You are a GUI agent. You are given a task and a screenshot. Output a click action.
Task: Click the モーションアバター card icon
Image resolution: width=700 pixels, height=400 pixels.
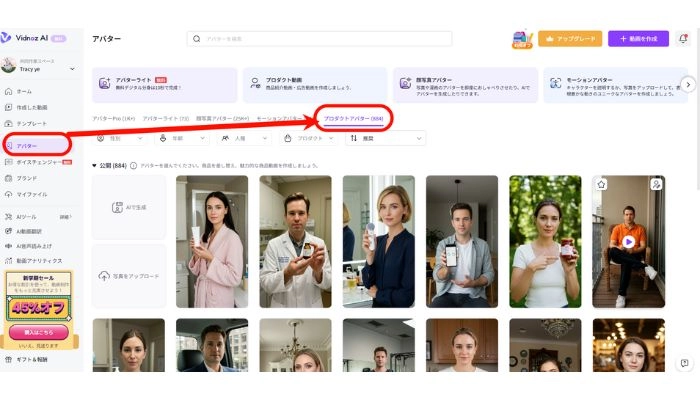tap(555, 83)
